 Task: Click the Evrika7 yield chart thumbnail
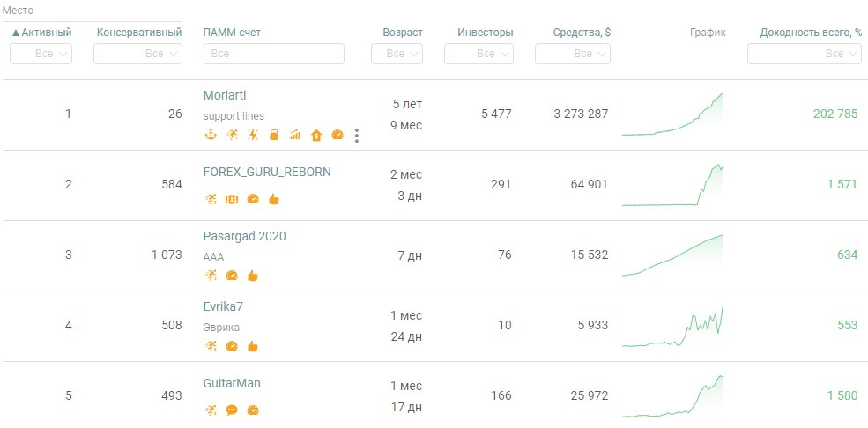coord(672,326)
